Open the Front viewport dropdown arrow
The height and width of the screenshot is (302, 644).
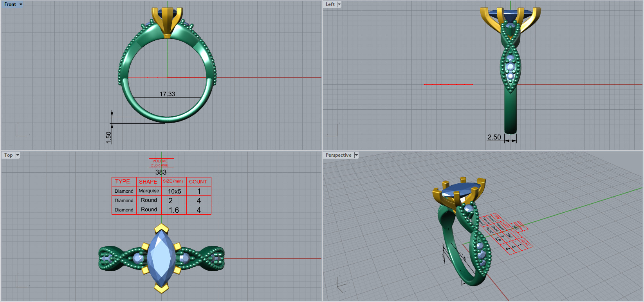click(x=21, y=4)
